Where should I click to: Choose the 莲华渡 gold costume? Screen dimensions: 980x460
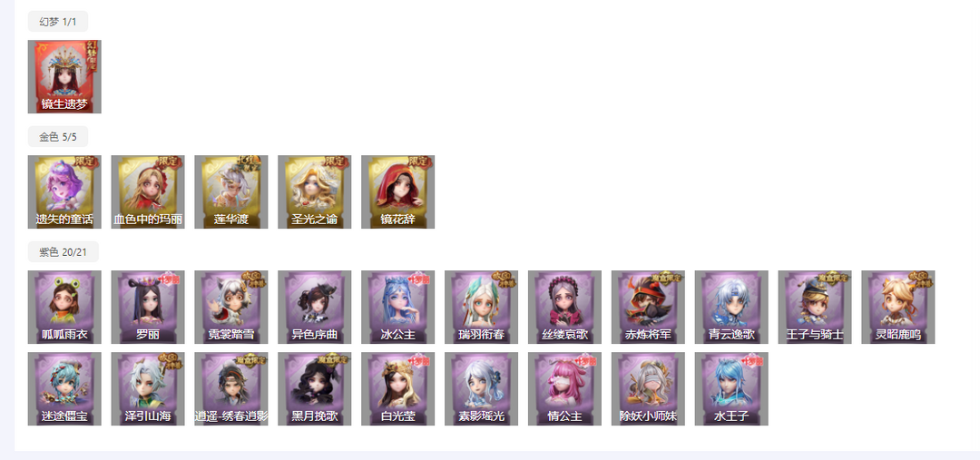tap(231, 191)
